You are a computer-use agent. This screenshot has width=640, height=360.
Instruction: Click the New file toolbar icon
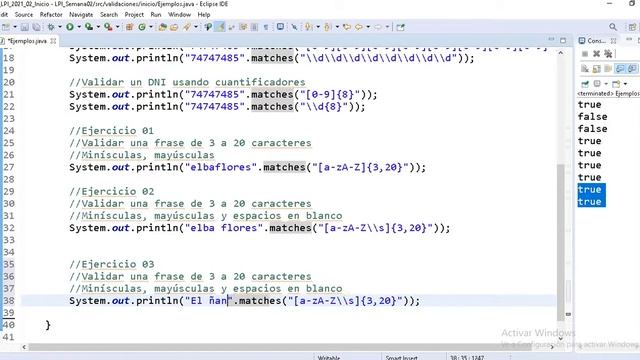click(x=6, y=27)
